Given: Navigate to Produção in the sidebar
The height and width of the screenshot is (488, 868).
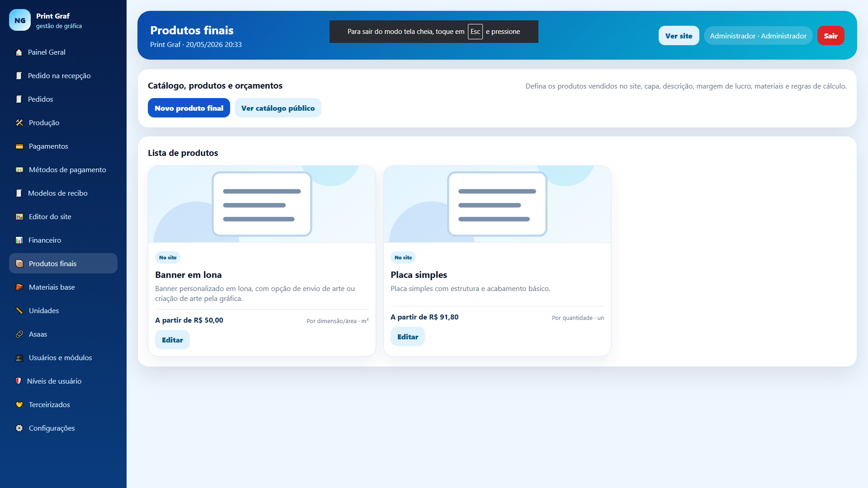Looking at the screenshot, I should [x=63, y=123].
